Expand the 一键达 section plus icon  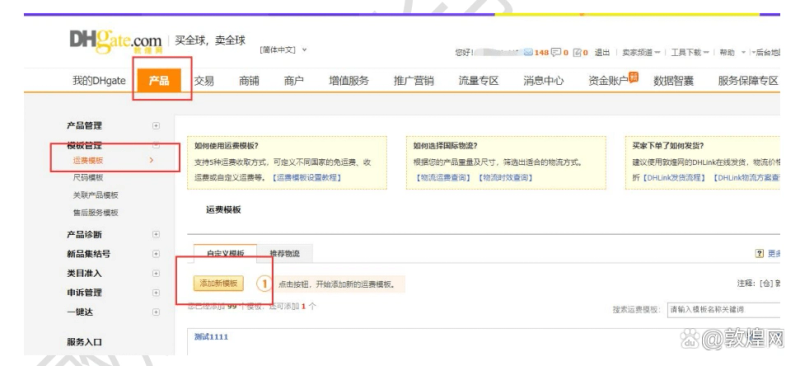[x=156, y=312]
